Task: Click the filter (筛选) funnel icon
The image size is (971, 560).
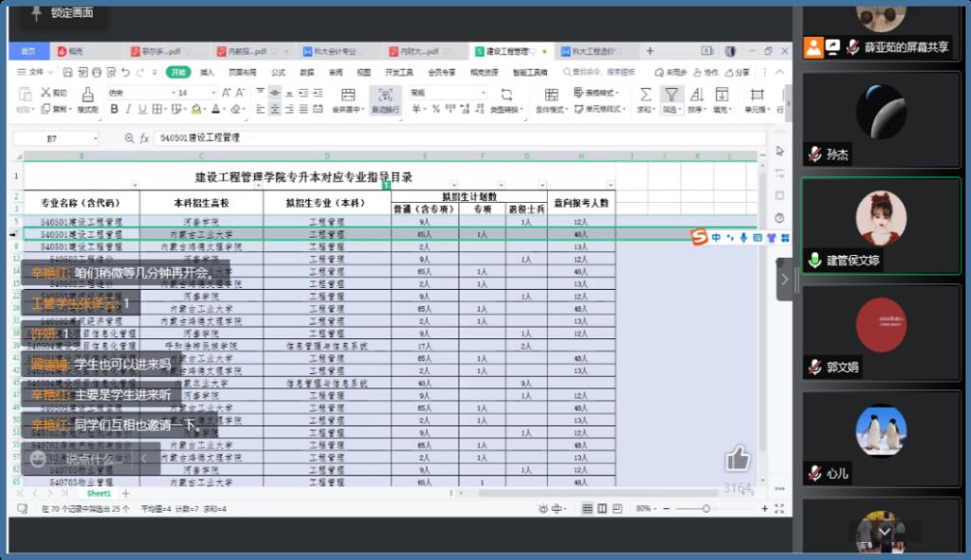Action: [x=671, y=95]
